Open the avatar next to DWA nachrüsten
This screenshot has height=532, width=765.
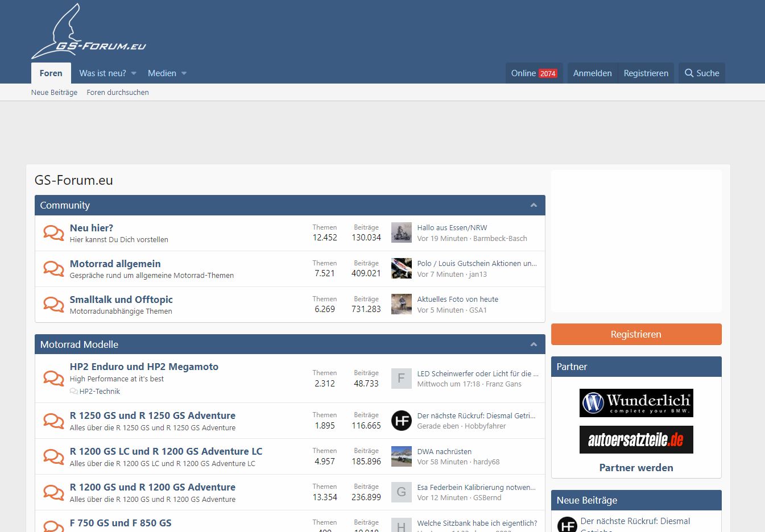402,456
